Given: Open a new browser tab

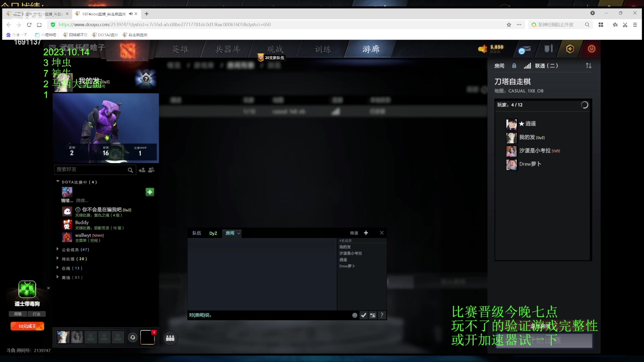Looking at the screenshot, I should [x=147, y=14].
